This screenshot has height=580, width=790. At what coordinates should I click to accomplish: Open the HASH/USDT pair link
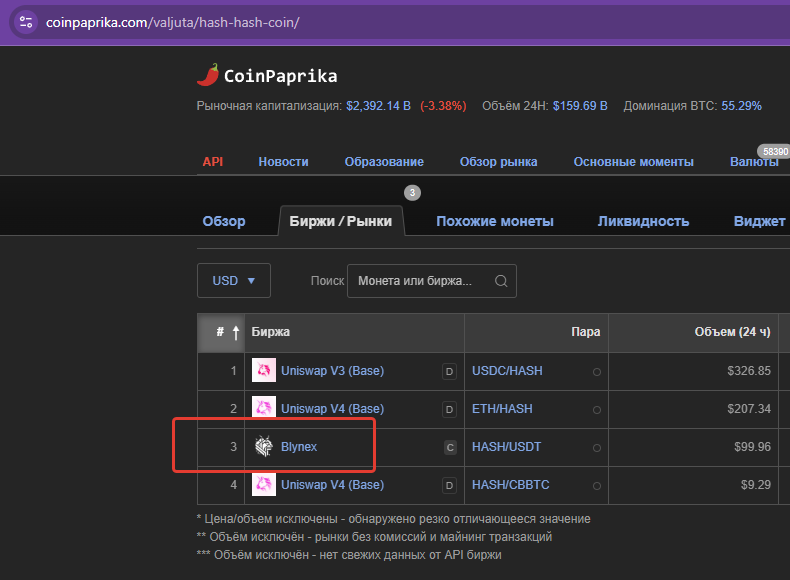coord(506,447)
